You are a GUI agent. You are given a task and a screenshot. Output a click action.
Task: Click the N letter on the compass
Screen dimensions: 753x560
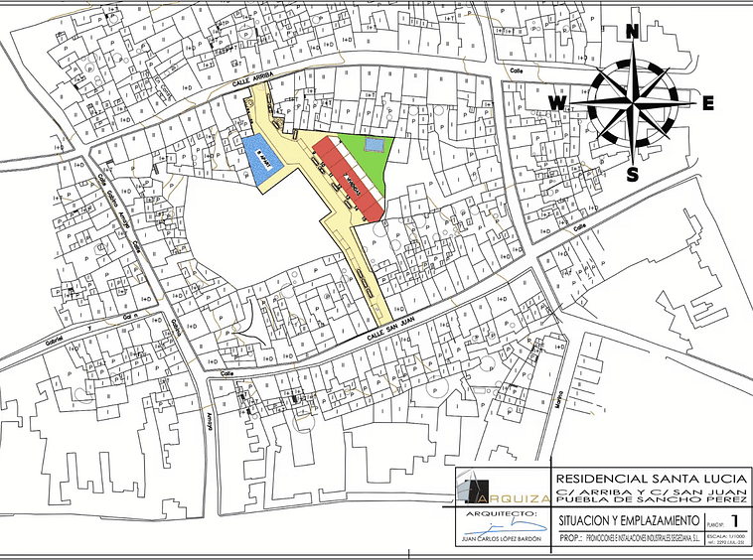tap(632, 31)
